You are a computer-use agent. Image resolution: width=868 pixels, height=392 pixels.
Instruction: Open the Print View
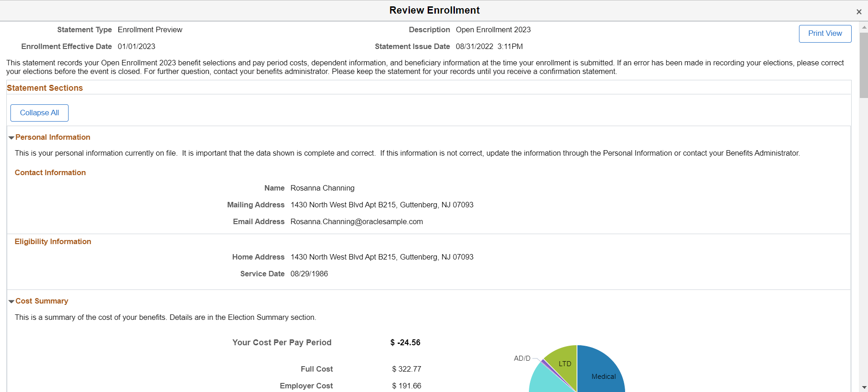pos(825,34)
